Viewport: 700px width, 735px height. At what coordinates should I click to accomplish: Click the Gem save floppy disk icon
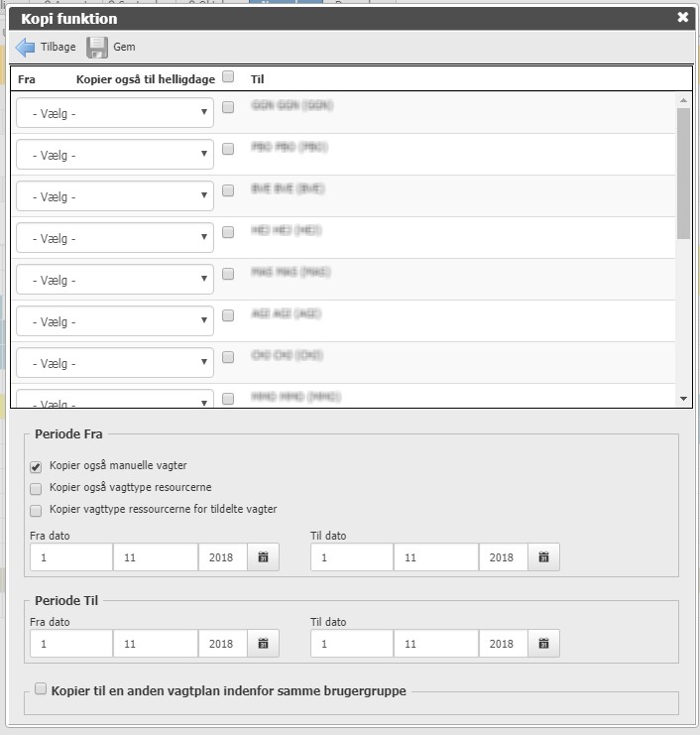pyautogui.click(x=96, y=47)
